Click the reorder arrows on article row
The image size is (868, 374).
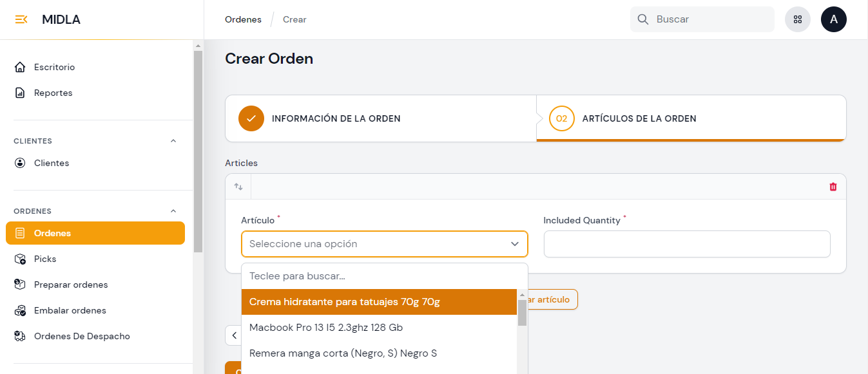tap(238, 187)
